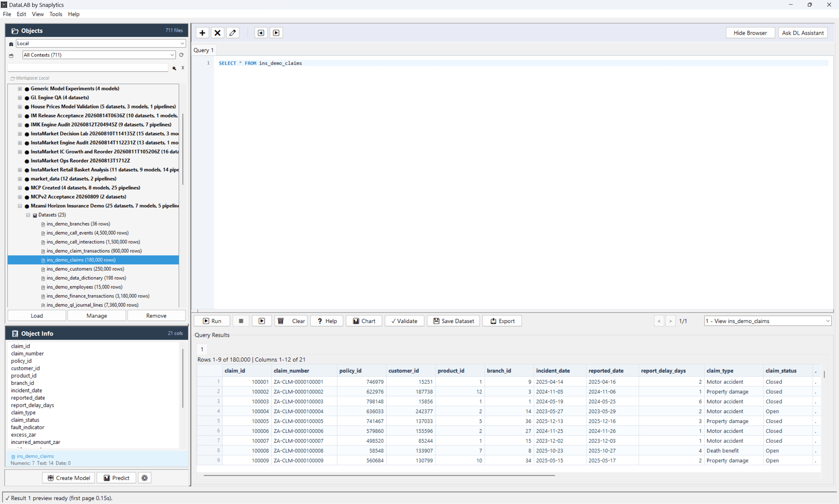Close the query with the X toolbar icon
This screenshot has width=839, height=504.
click(x=217, y=33)
